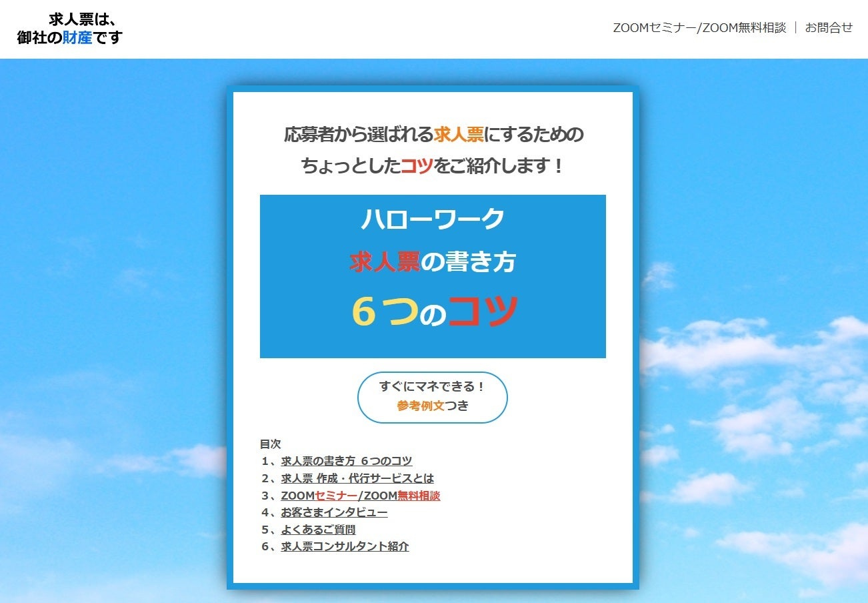868x603 pixels.
Task: Click the ちょっとしたコツをご紹介します！ headline line
Action: [433, 166]
